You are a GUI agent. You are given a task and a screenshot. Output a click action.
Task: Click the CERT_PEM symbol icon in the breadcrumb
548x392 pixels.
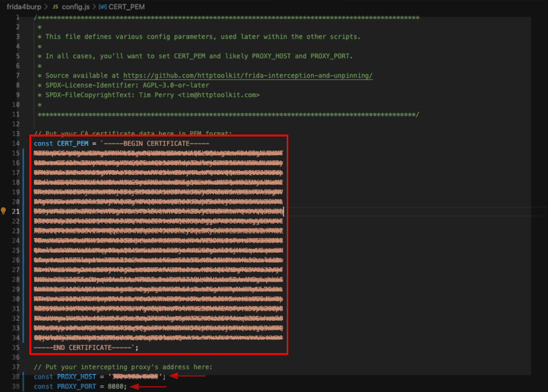click(102, 7)
